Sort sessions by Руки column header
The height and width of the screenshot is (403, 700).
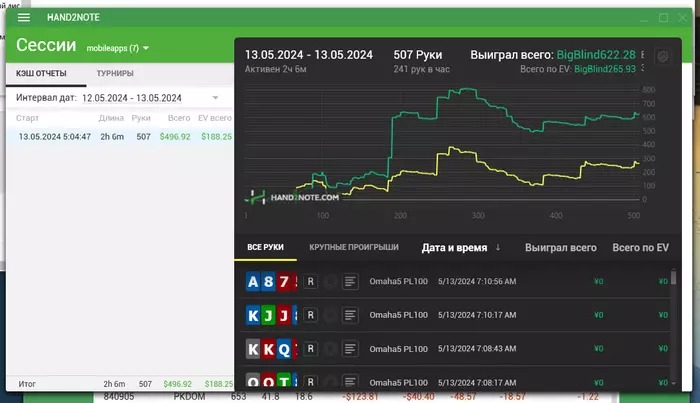pyautogui.click(x=141, y=118)
